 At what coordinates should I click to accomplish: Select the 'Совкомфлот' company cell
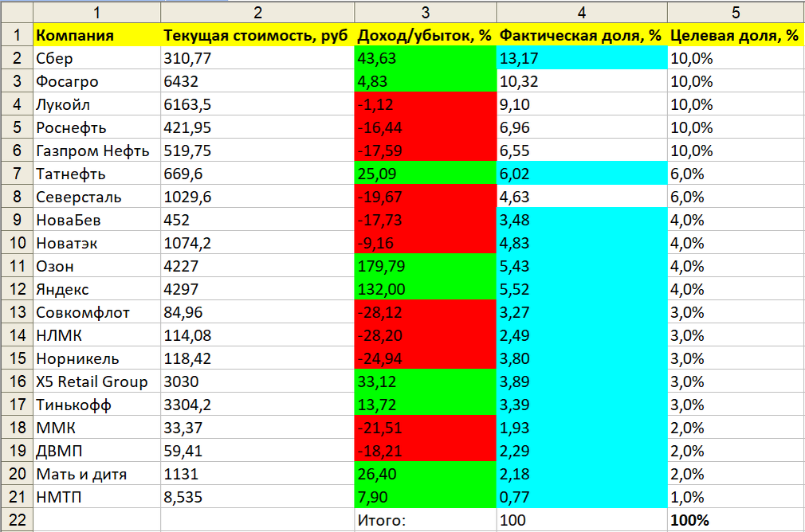pos(96,312)
